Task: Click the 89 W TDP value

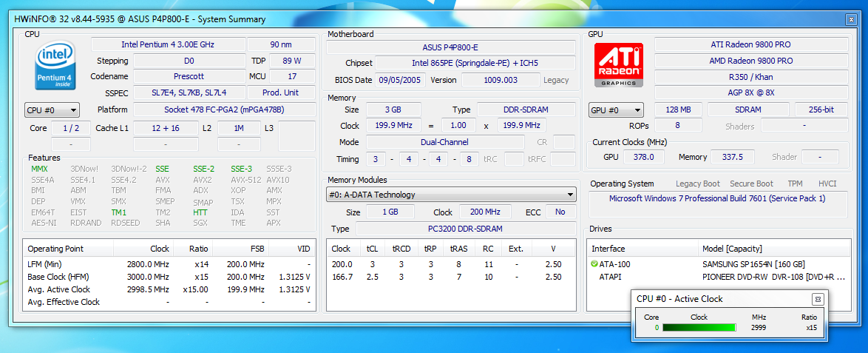Action: (x=292, y=61)
